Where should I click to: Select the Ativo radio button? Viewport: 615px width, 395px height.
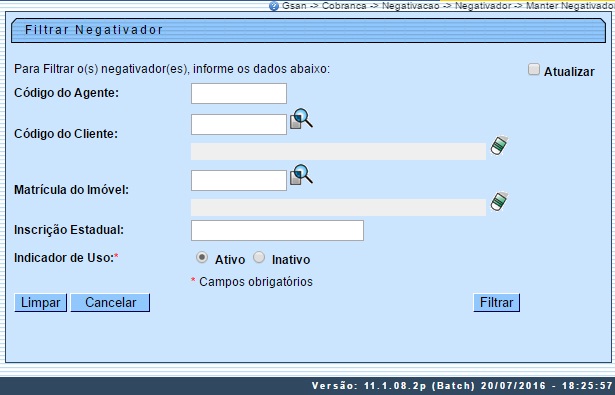[x=202, y=258]
